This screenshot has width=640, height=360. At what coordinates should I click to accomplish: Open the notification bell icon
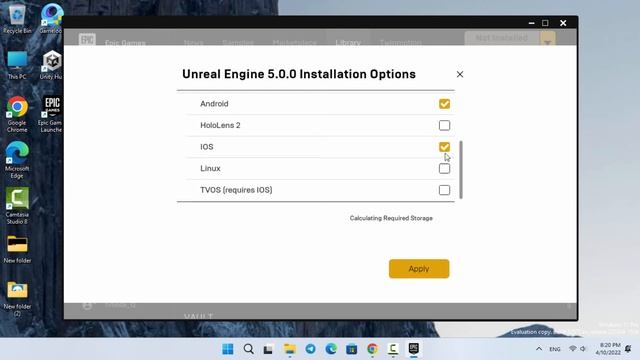[x=628, y=349]
